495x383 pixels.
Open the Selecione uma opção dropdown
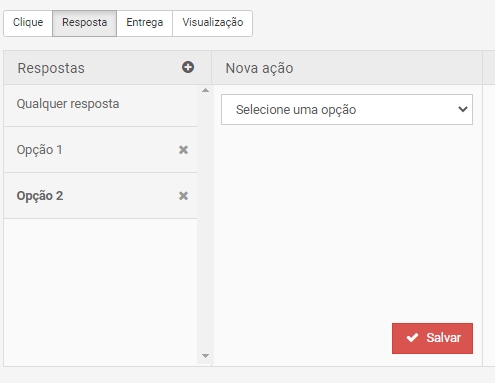347,110
